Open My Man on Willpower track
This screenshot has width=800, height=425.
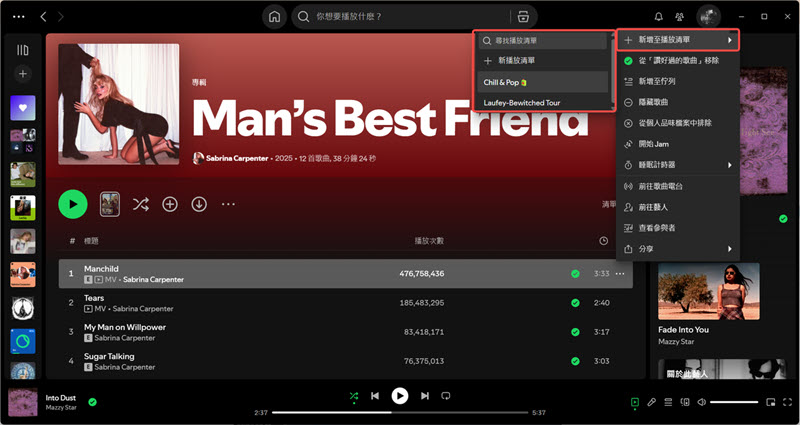click(x=124, y=327)
